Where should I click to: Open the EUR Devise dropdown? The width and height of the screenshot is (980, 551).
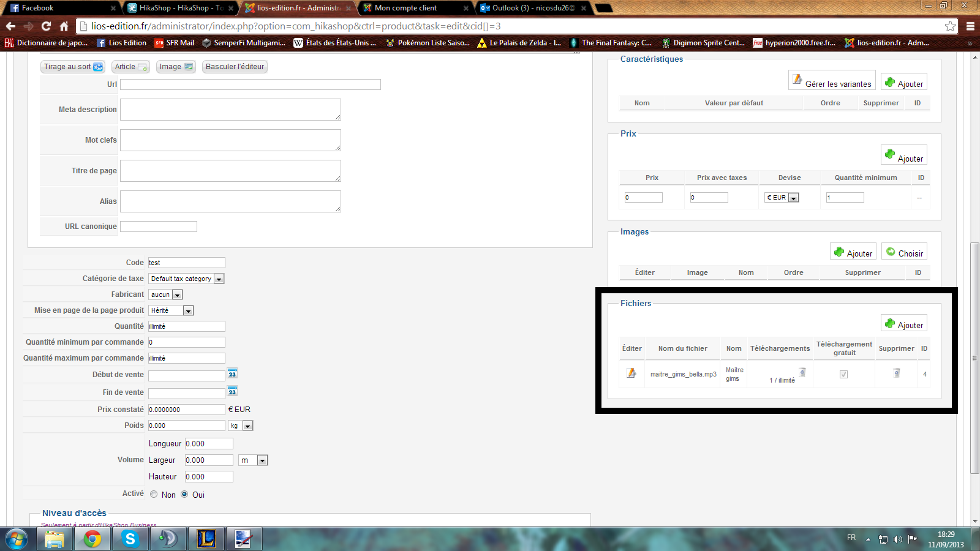[x=782, y=197]
